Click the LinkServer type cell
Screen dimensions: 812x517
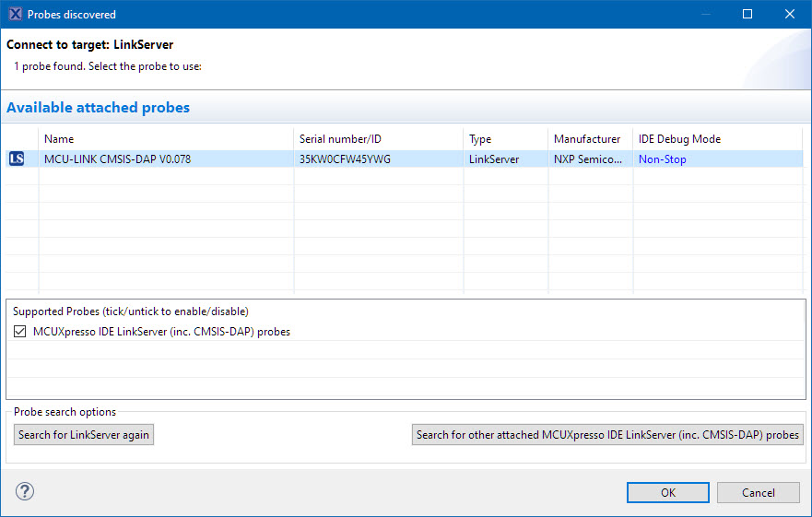pyautogui.click(x=494, y=159)
